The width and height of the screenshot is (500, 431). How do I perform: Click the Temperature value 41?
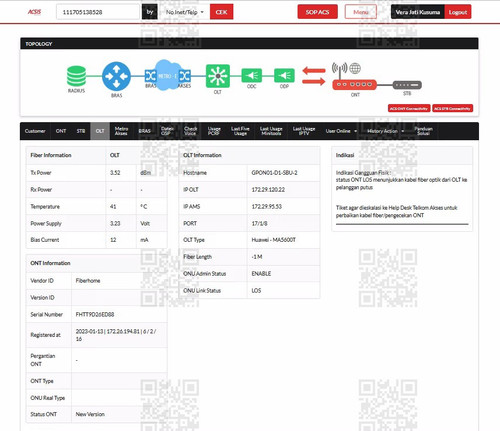pos(113,207)
